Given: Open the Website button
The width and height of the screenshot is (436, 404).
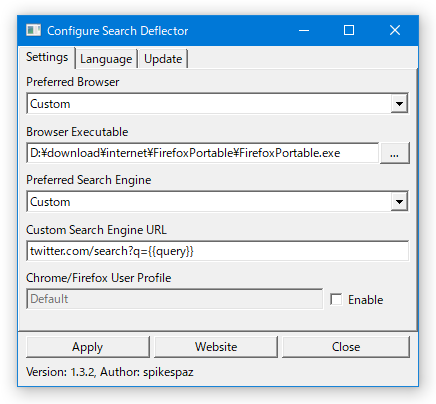Looking at the screenshot, I should (216, 347).
